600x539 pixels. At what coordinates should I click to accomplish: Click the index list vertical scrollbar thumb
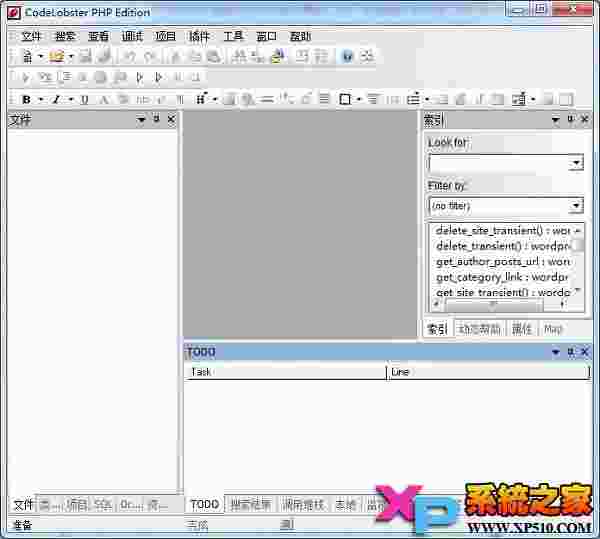click(x=578, y=245)
